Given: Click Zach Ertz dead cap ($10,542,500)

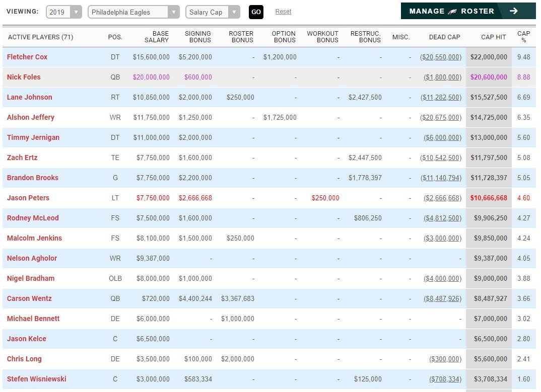Looking at the screenshot, I should pos(441,158).
